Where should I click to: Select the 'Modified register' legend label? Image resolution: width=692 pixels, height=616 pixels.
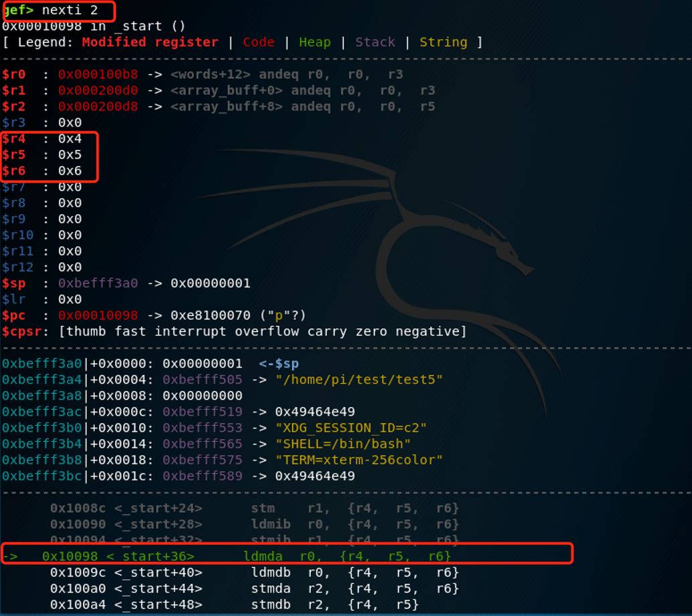pos(150,42)
